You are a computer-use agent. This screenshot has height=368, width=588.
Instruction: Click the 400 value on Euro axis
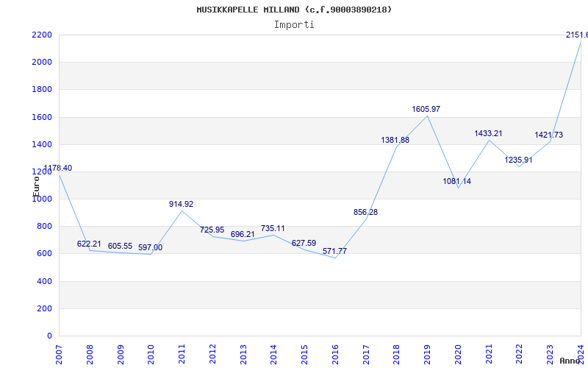point(44,281)
